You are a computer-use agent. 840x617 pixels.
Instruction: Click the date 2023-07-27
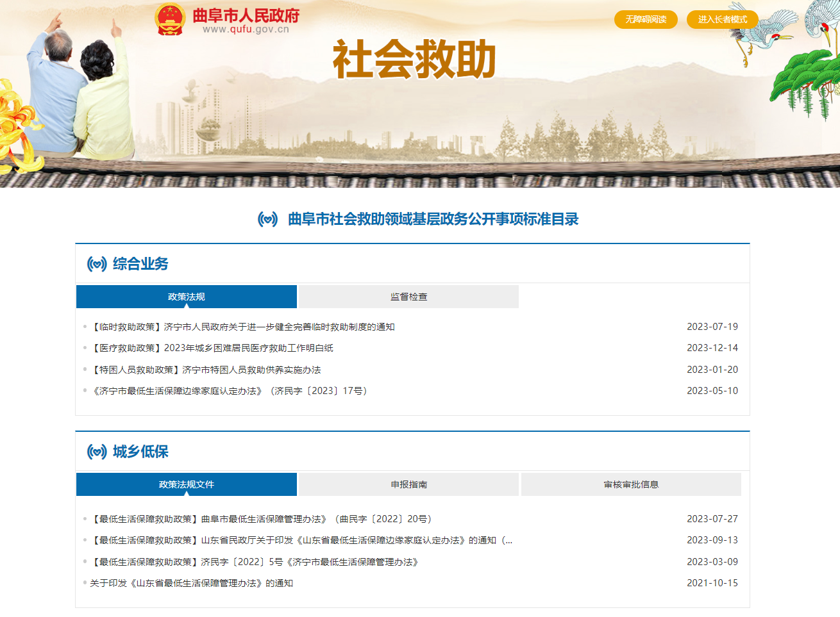coord(712,519)
